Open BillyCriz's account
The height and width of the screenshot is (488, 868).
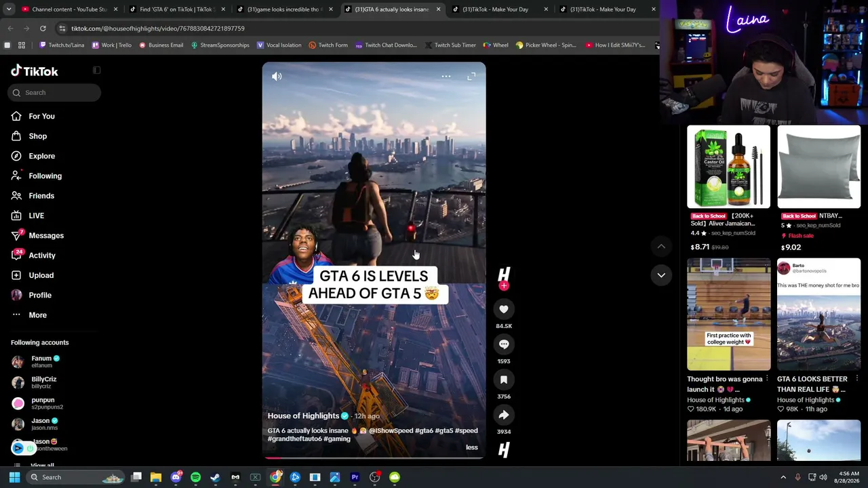(x=43, y=382)
